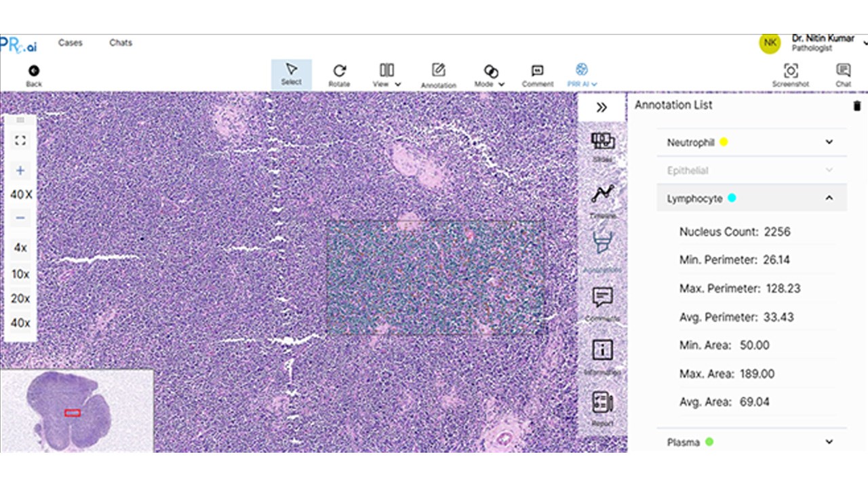Viewport: 868px width, 488px height.
Task: Toggle fullscreen view icon
Action: 20,140
